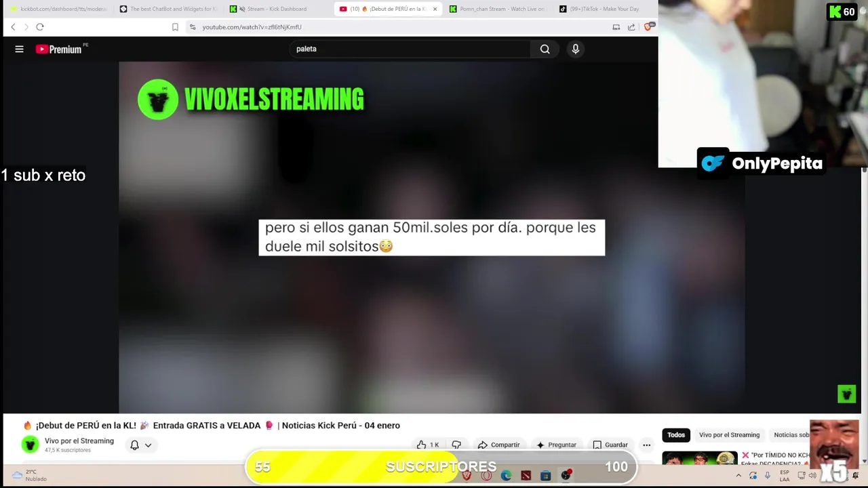This screenshot has width=868, height=488.
Task: Open Vivo por el Streaming channel name
Action: pos(79,441)
